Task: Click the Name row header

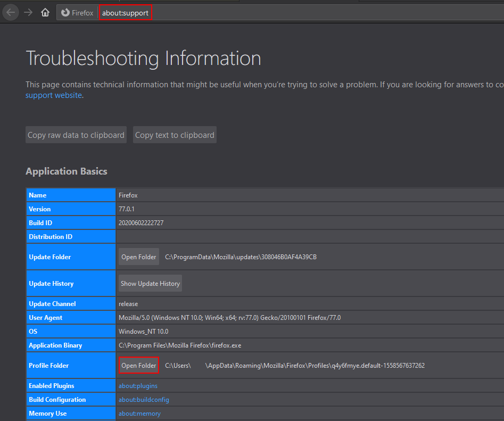Action: coord(71,195)
